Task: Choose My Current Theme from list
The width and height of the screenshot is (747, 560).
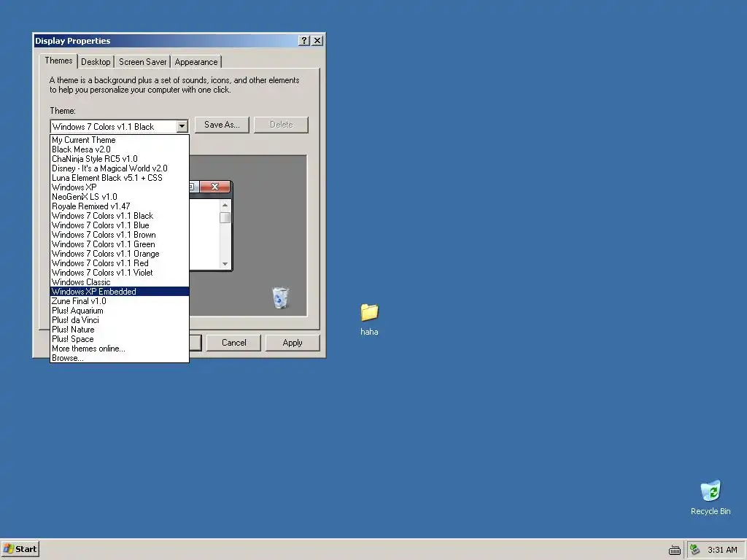Action: pyautogui.click(x=120, y=140)
